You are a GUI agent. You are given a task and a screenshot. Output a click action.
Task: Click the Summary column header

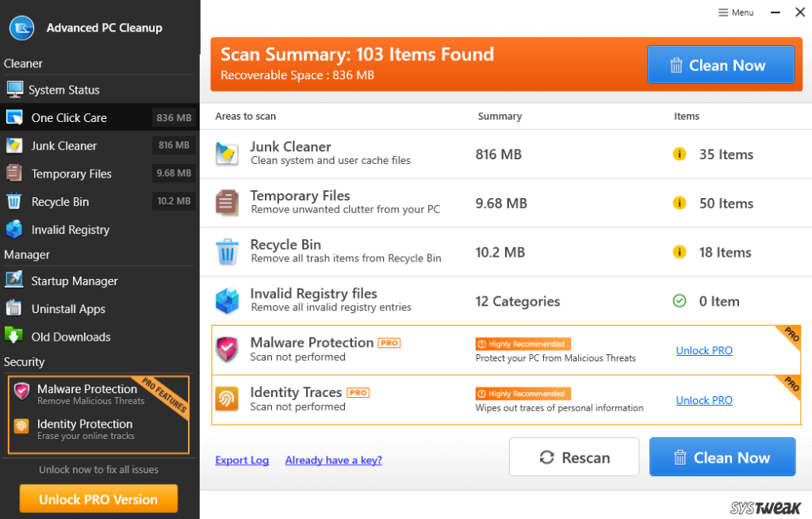point(500,116)
